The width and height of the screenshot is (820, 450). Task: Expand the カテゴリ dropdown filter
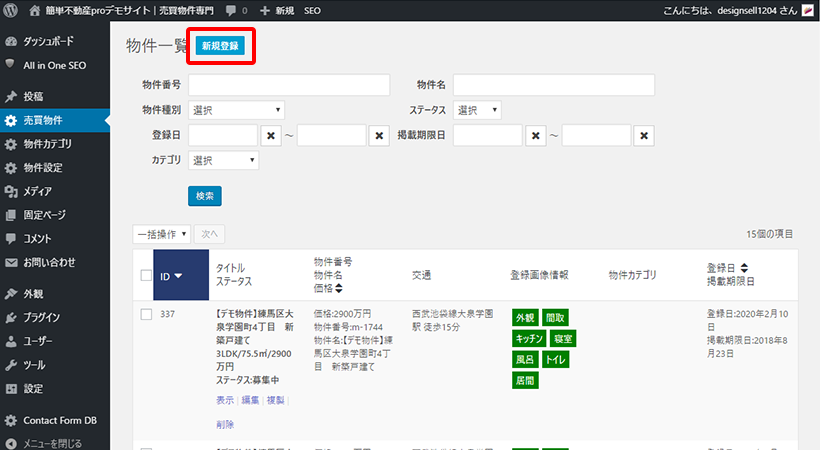(x=223, y=160)
